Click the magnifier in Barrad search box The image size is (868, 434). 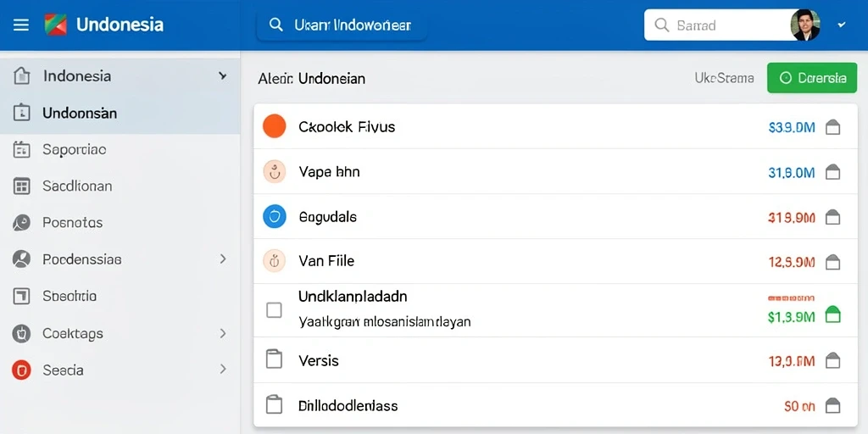pyautogui.click(x=661, y=25)
